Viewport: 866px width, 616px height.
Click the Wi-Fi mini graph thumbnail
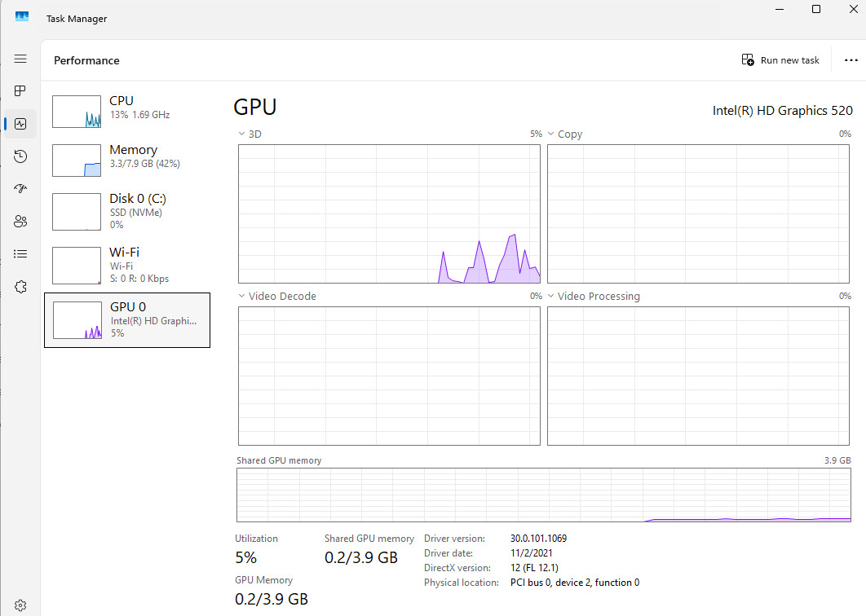pyautogui.click(x=77, y=265)
